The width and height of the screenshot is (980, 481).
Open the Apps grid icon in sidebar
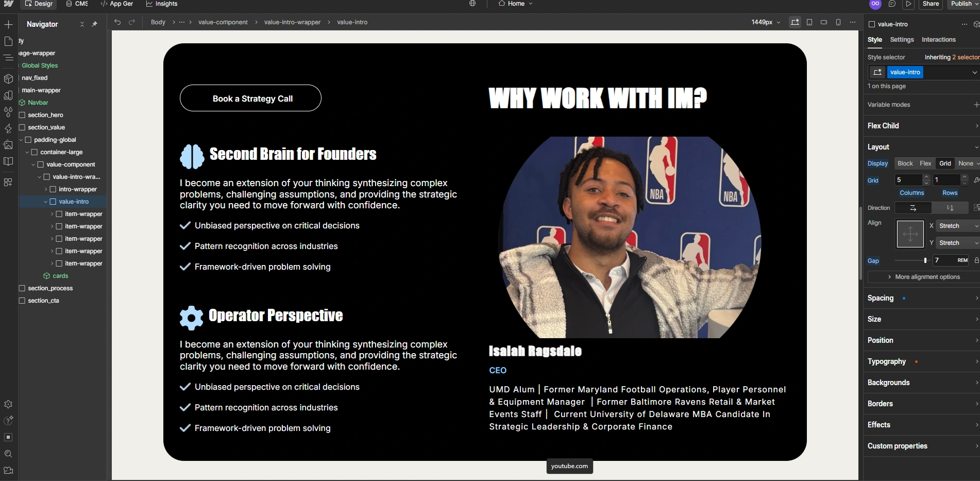click(8, 182)
